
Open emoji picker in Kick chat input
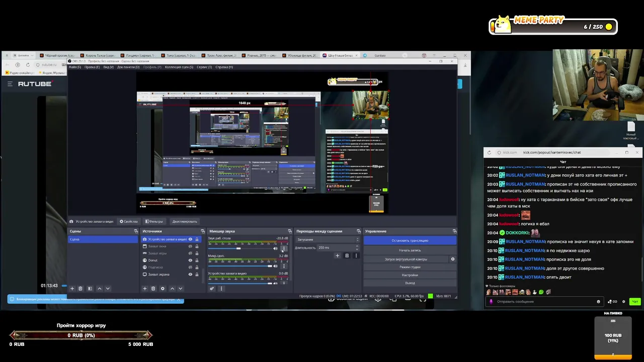598,302
